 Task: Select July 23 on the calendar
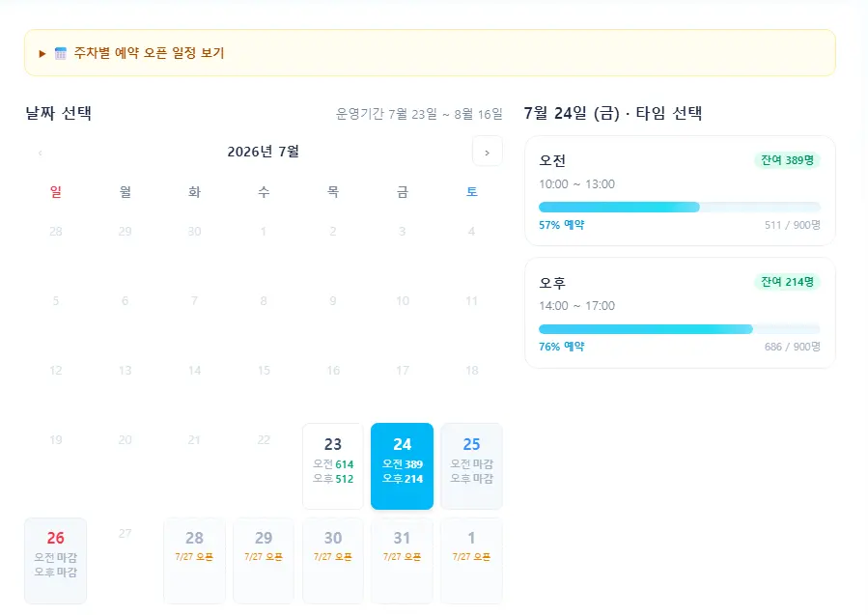click(x=333, y=466)
